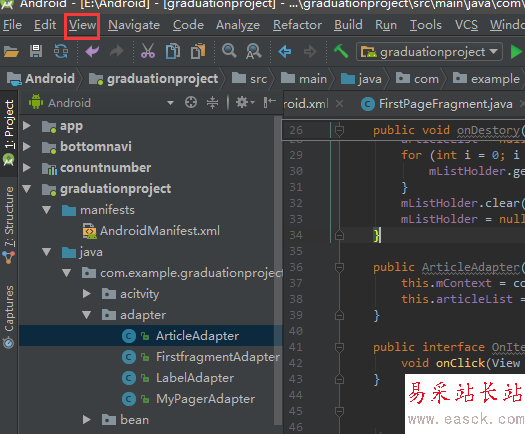Click java in the navigation breadcrumb
This screenshot has width=525, height=434.
click(x=361, y=79)
